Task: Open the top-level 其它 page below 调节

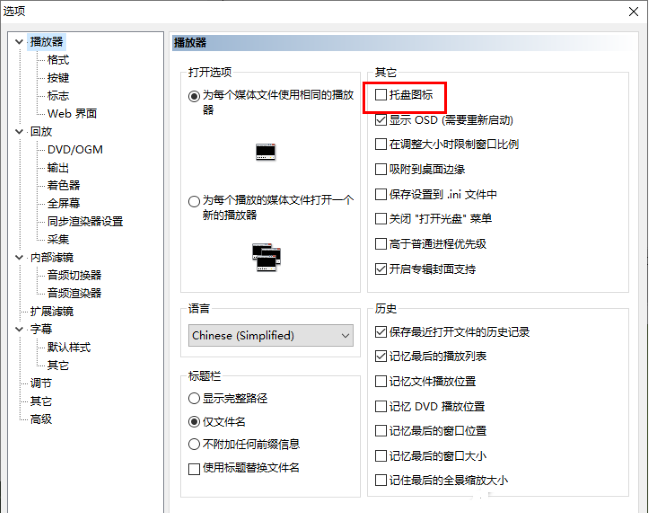Action: [41, 401]
